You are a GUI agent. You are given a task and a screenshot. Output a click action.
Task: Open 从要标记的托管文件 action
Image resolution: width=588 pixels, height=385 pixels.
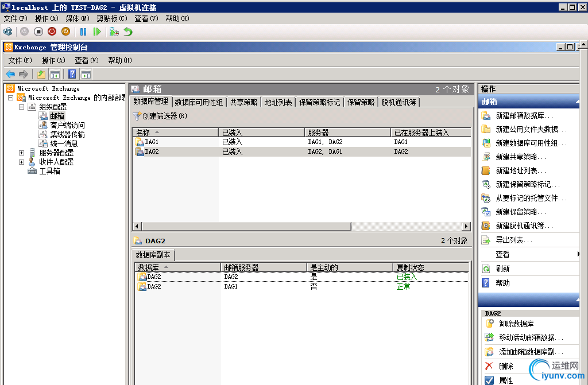(x=531, y=198)
